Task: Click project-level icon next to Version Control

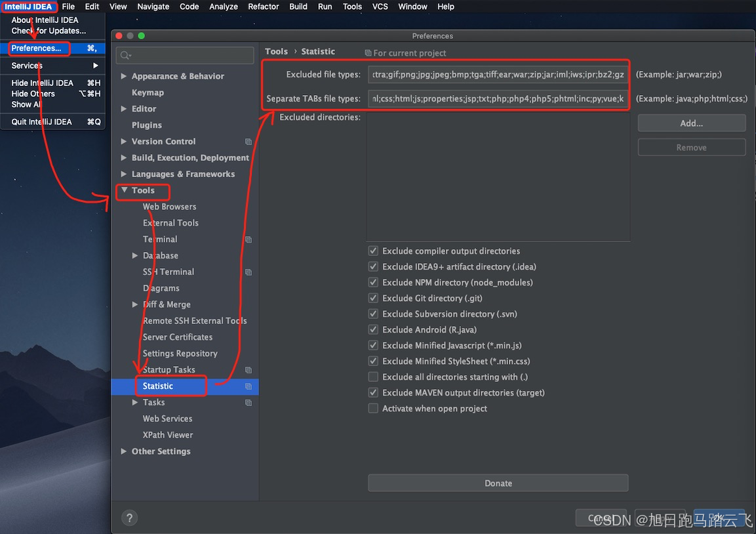Action: click(249, 141)
